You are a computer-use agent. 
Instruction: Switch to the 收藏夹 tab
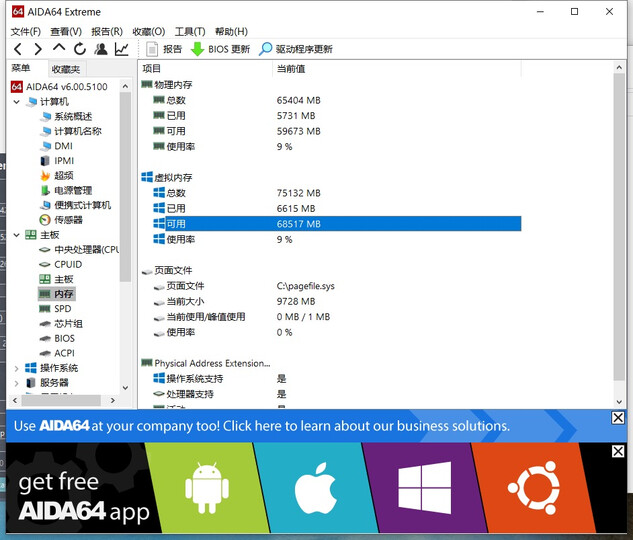click(66, 69)
